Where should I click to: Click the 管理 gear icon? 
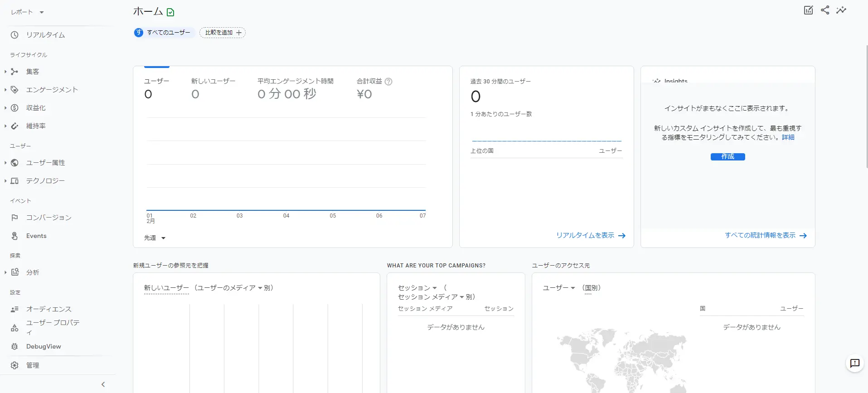[x=15, y=365]
